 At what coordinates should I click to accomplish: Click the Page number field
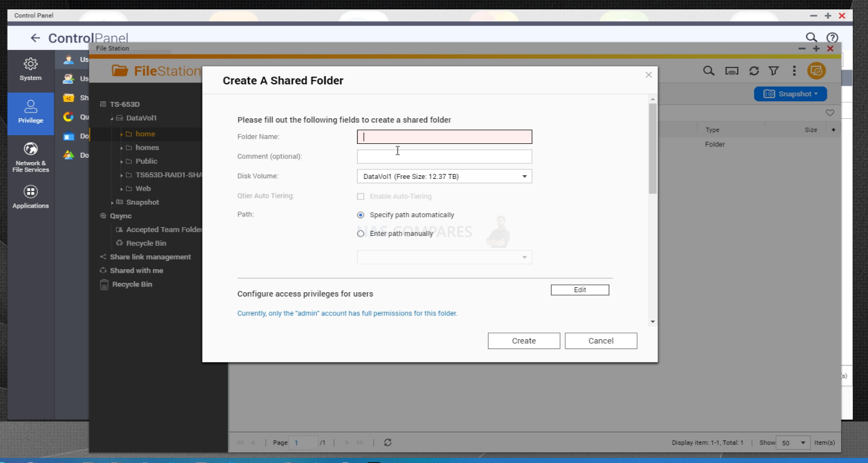click(x=304, y=442)
